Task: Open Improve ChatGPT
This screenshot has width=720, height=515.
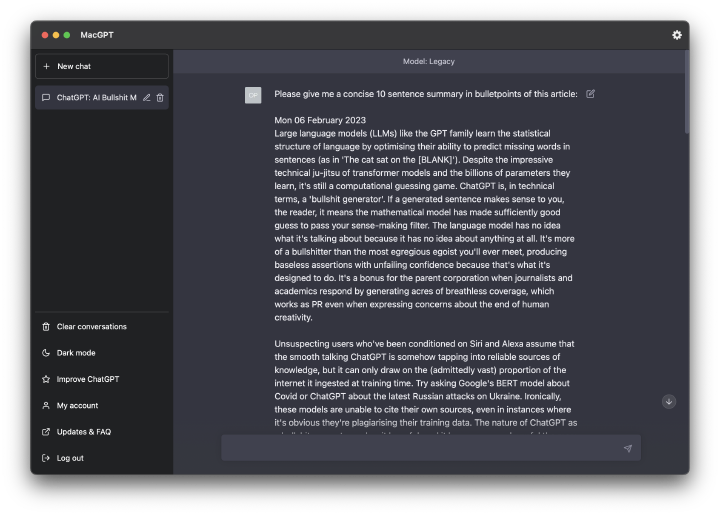Action: pos(102,379)
